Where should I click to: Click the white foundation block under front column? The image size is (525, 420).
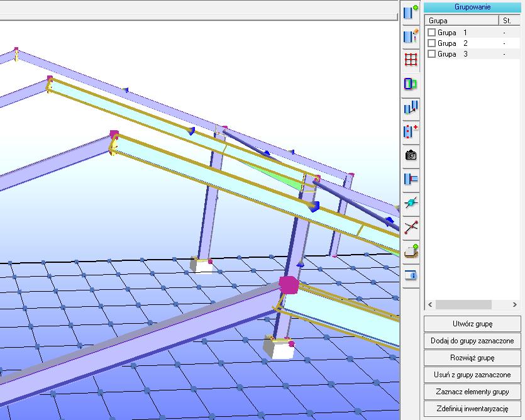pos(279,347)
